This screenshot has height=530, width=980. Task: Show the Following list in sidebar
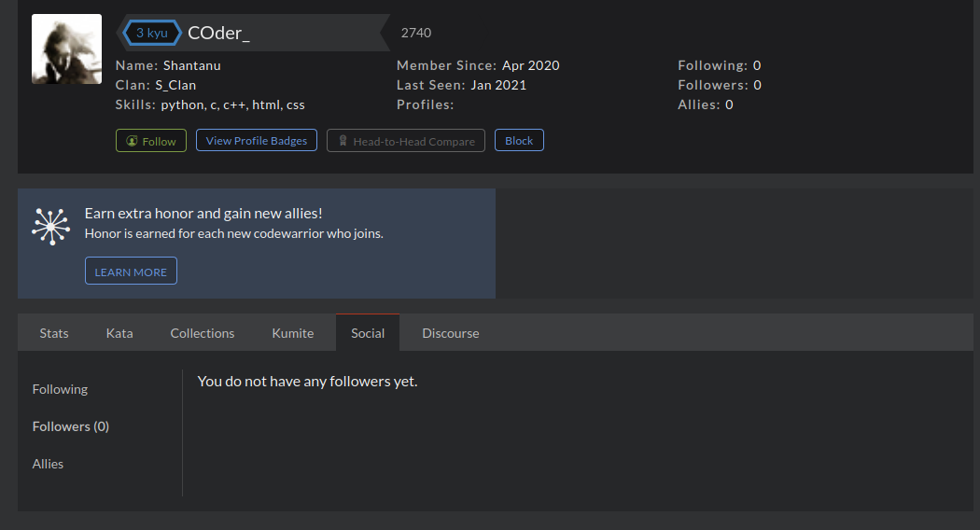60,389
